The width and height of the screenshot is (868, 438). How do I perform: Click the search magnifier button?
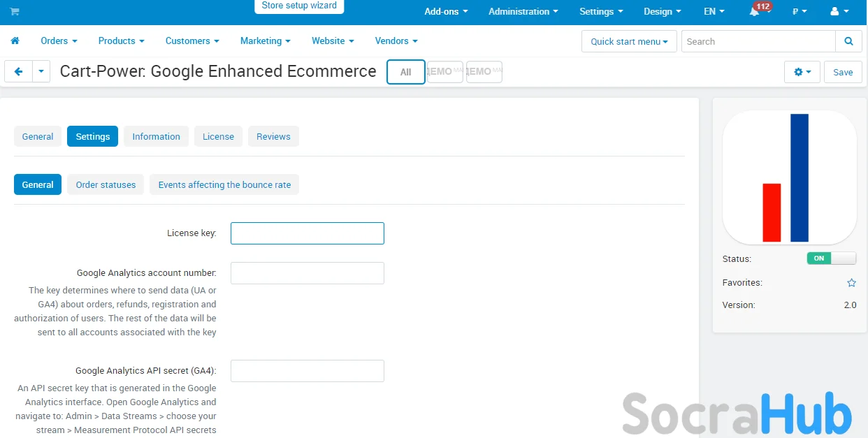click(x=848, y=41)
